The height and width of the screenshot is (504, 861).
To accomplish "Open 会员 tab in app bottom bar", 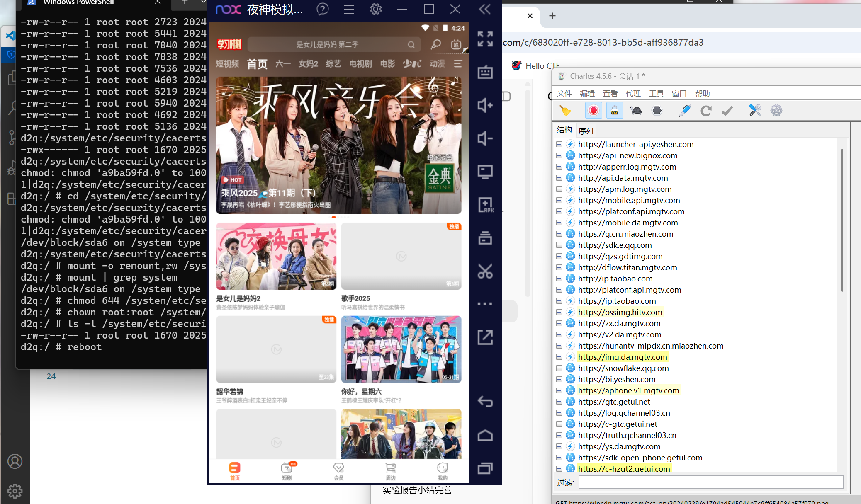I will click(x=339, y=471).
